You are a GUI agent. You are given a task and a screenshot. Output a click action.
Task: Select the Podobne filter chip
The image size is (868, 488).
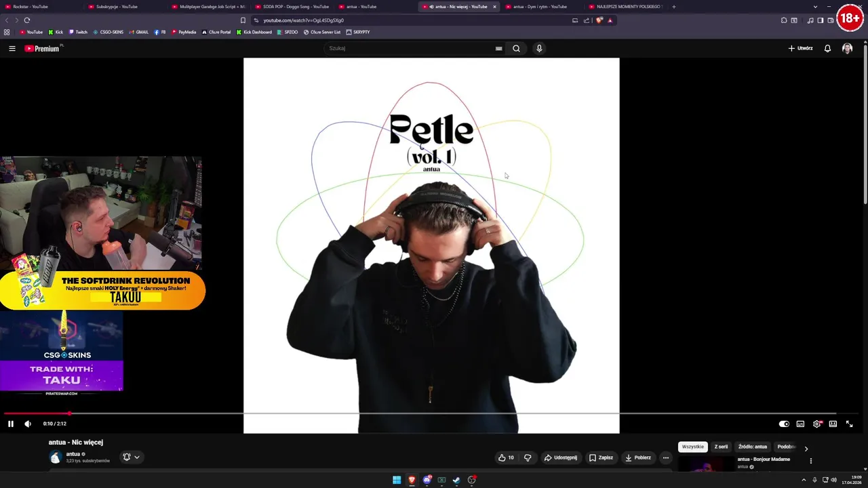785,447
